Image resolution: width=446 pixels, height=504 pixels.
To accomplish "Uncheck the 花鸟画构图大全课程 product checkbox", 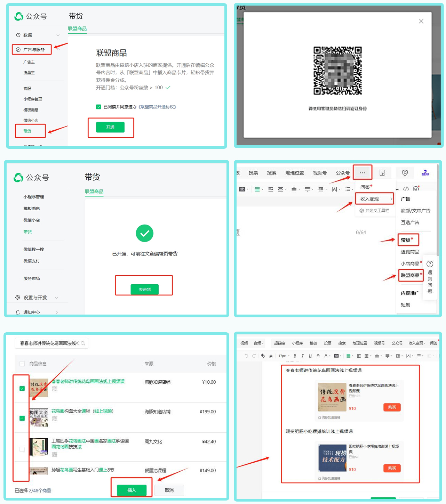I will click(x=22, y=418).
